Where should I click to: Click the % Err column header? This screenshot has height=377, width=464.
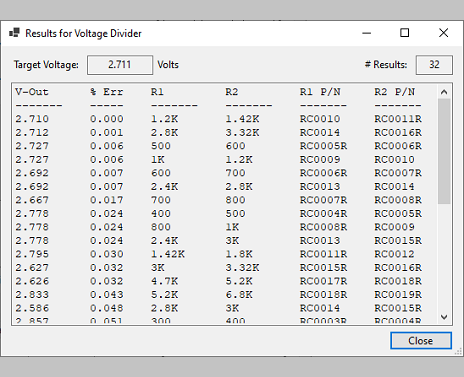pyautogui.click(x=106, y=92)
